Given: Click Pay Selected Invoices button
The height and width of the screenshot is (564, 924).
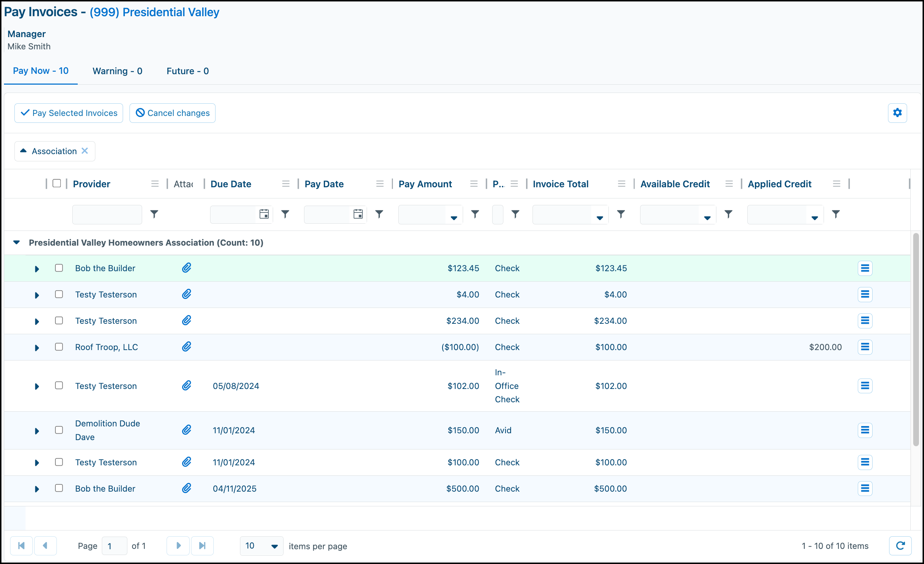Looking at the screenshot, I should coord(69,113).
